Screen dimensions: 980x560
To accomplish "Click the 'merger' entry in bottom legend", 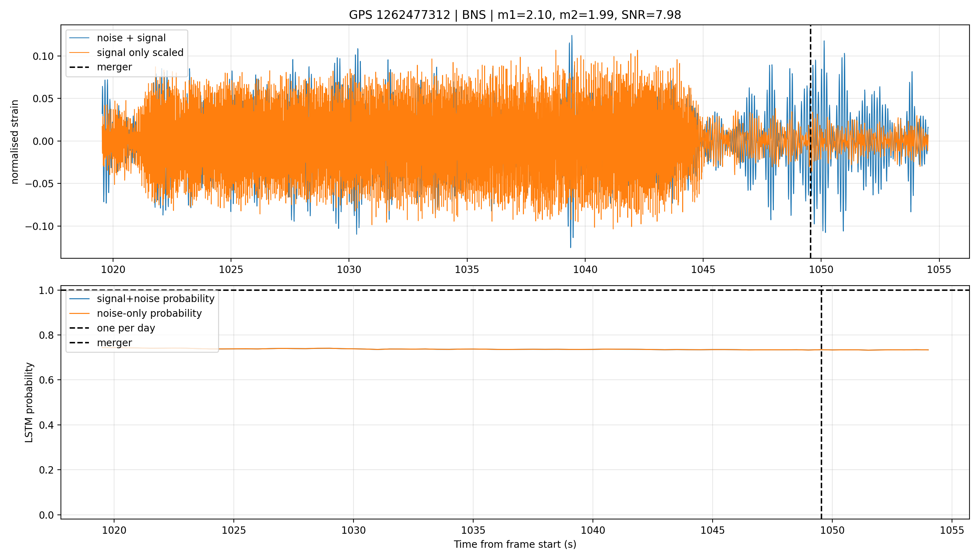I will (114, 343).
